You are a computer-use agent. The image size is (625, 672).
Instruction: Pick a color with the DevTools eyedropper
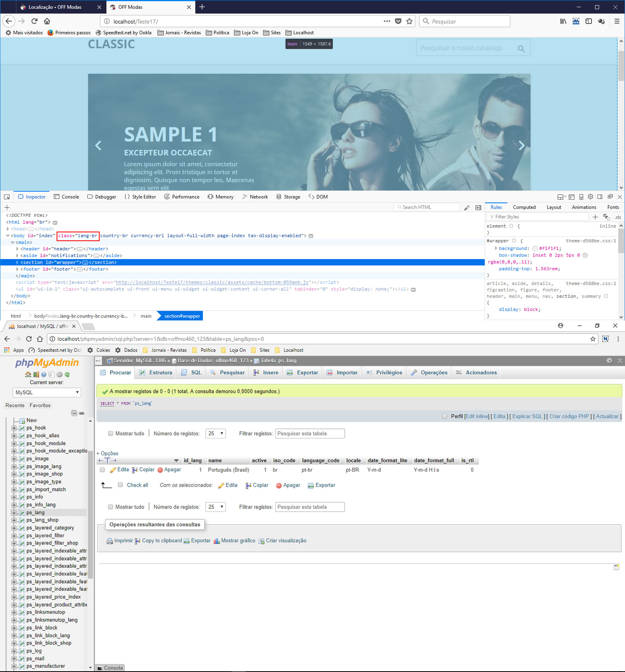467,207
